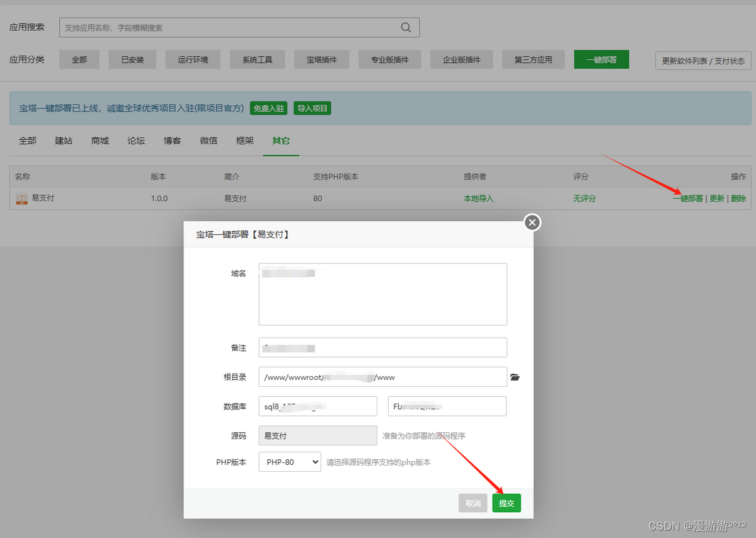Click the disabled 源码 易支付 field
The image size is (756, 538).
pos(318,435)
